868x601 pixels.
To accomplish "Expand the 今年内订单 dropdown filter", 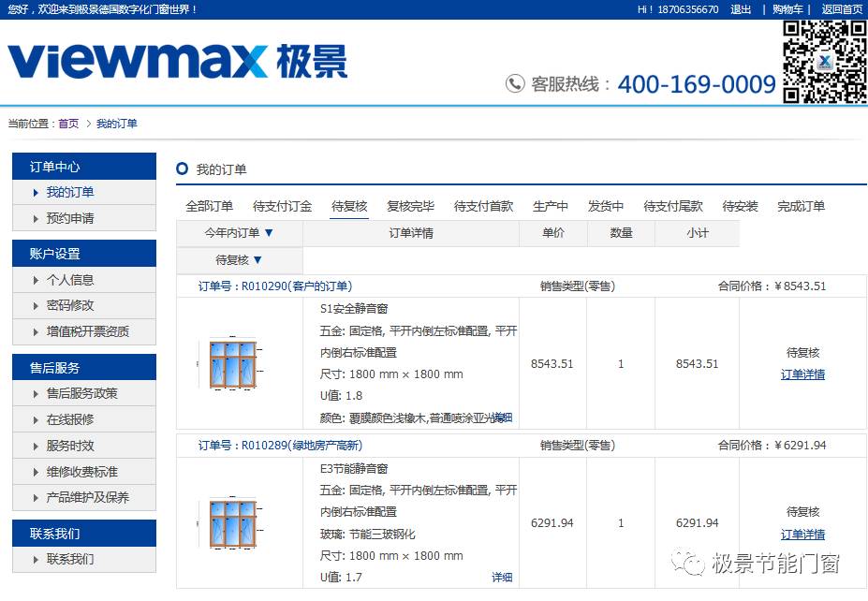I will [240, 233].
